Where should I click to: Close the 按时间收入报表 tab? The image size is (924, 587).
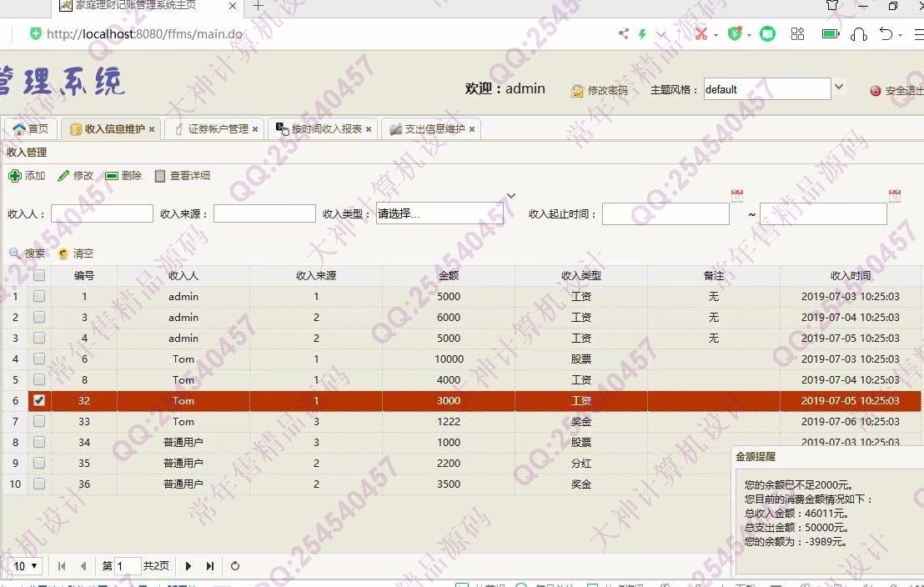[x=369, y=129]
